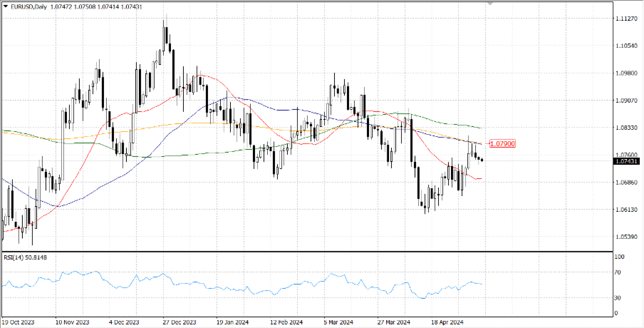This screenshot has height=328, width=644.
Task: Select the red 1.07900 price level label
Action: pyautogui.click(x=502, y=144)
